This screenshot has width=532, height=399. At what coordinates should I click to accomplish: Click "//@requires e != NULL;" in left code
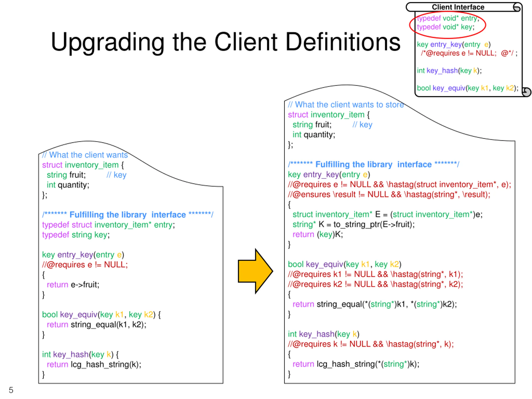pos(85,265)
